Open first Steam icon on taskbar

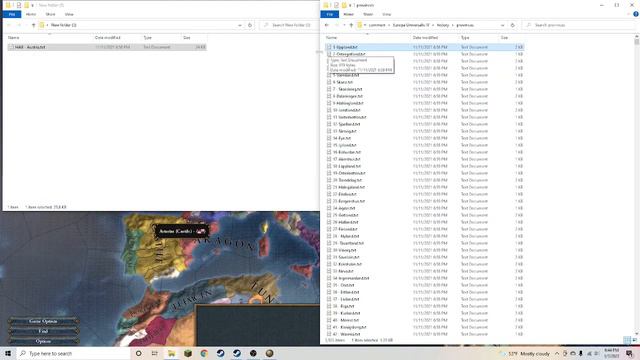pos(220,353)
